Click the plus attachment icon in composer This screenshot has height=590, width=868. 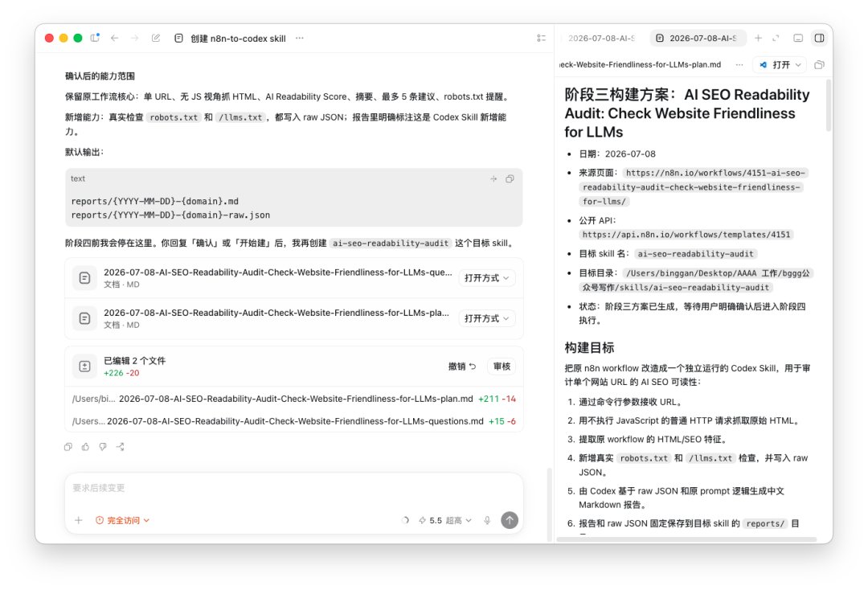(x=79, y=520)
